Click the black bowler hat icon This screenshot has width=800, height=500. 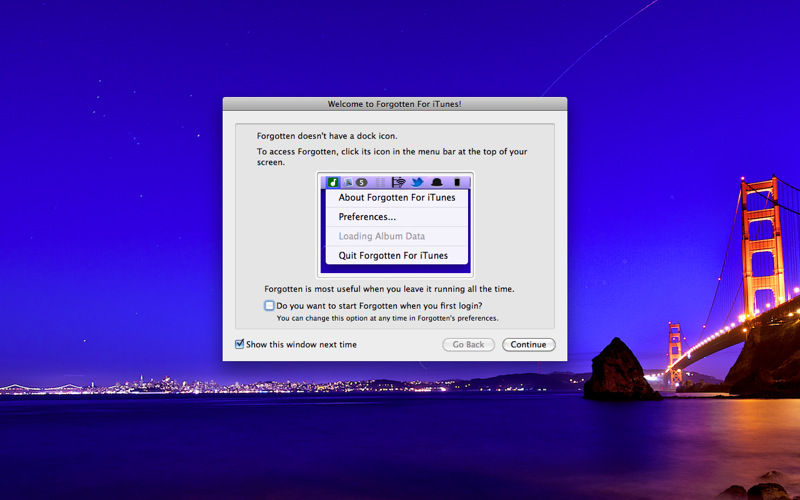437,182
